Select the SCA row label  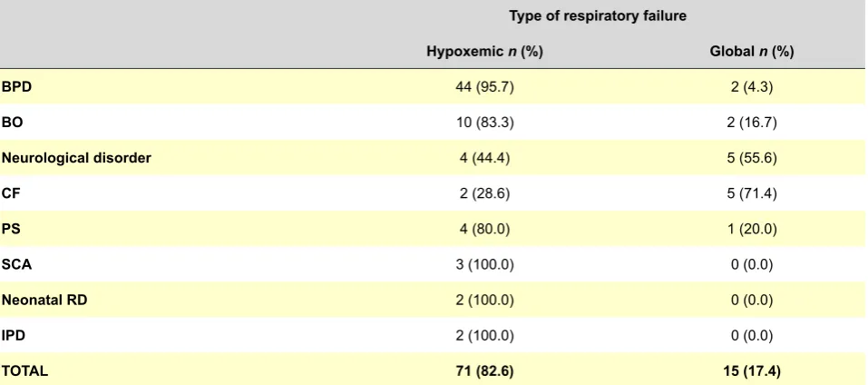16,264
